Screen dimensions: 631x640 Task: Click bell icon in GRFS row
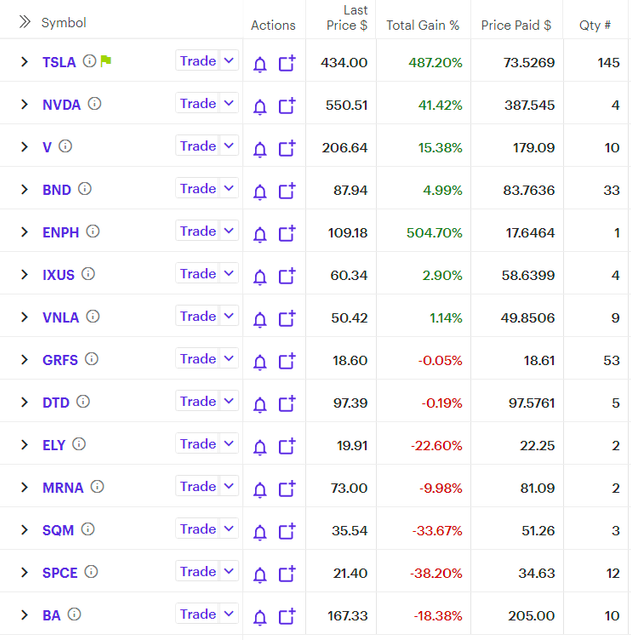click(x=260, y=362)
